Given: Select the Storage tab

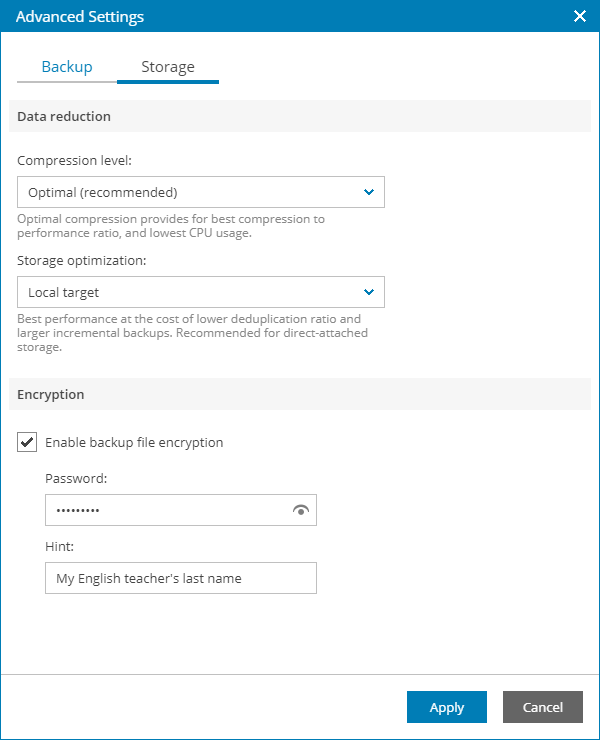Looking at the screenshot, I should coord(168,68).
